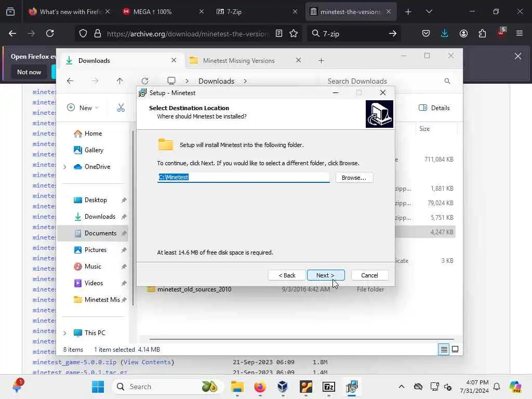Click the C:\Minetest destination path field
Screen dimensions: 532x399
point(243,177)
